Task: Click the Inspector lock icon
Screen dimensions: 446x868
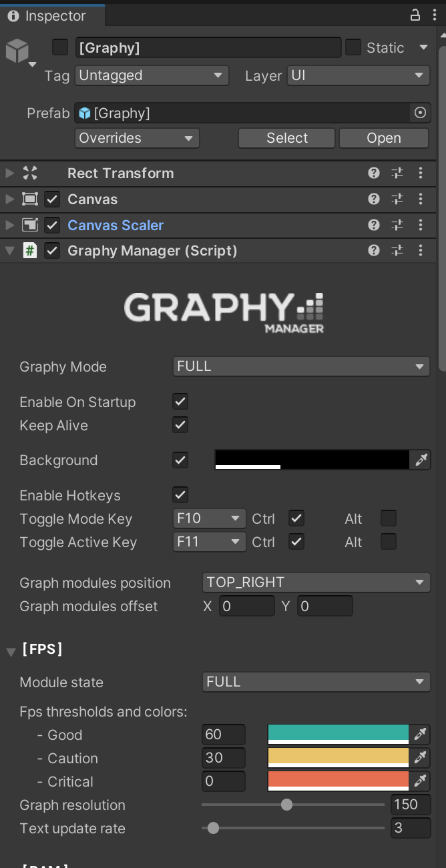Action: (415, 15)
